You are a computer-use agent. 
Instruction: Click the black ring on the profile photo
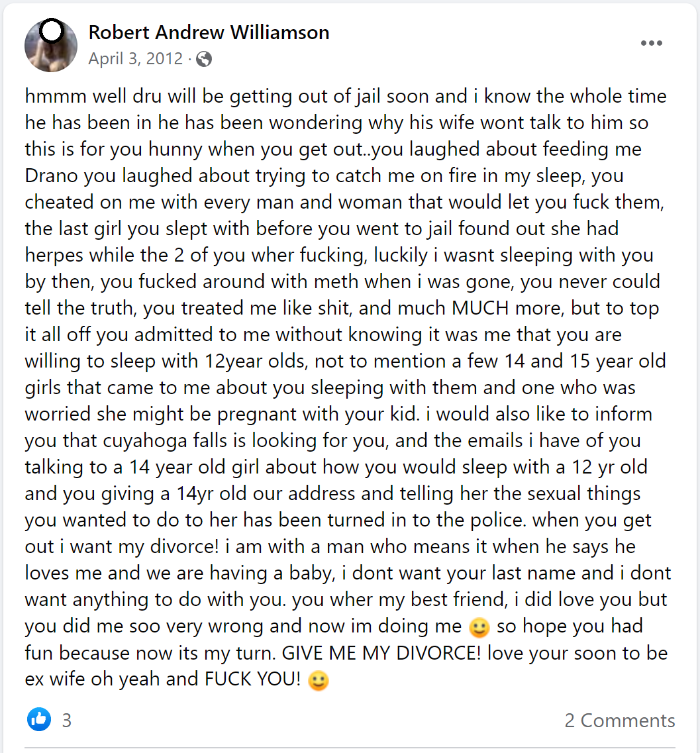coord(51,31)
